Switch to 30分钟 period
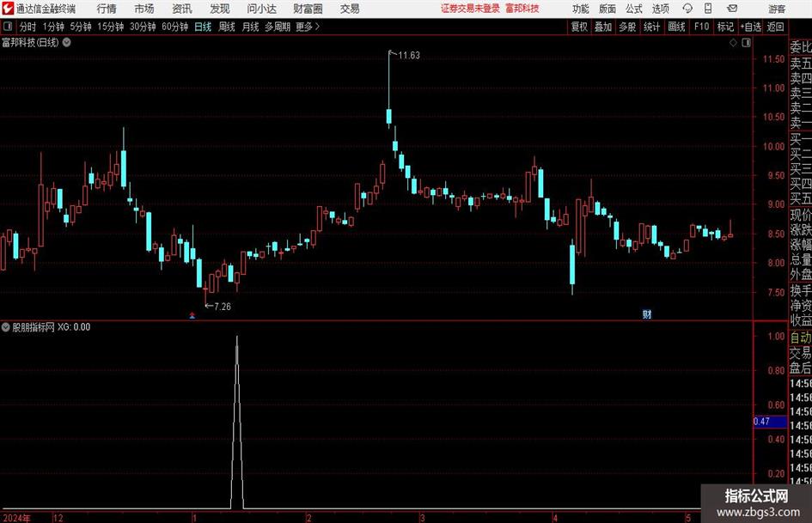This screenshot has height=523, width=812. pyautogui.click(x=143, y=27)
